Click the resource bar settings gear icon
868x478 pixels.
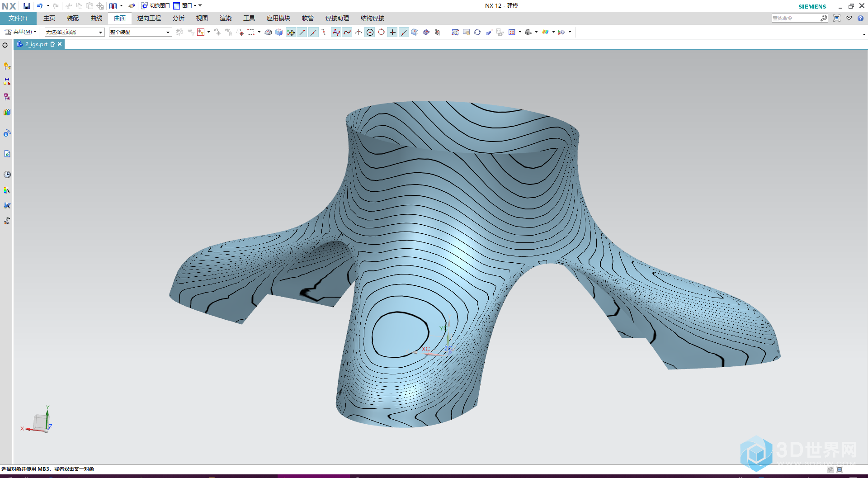pyautogui.click(x=5, y=45)
